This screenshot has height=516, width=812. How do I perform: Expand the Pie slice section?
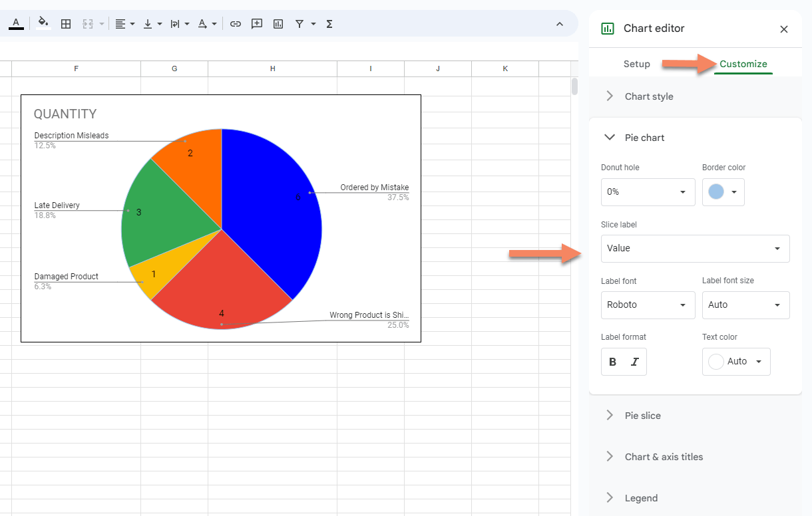[642, 415]
